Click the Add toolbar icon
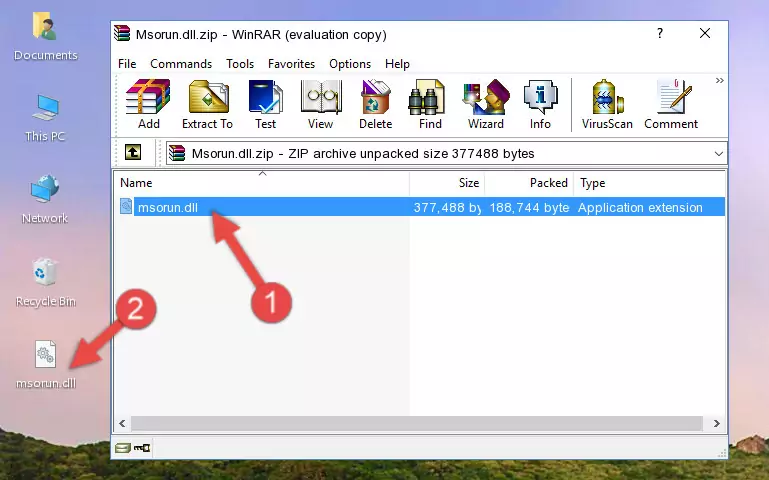The height and width of the screenshot is (480, 769). click(x=148, y=104)
